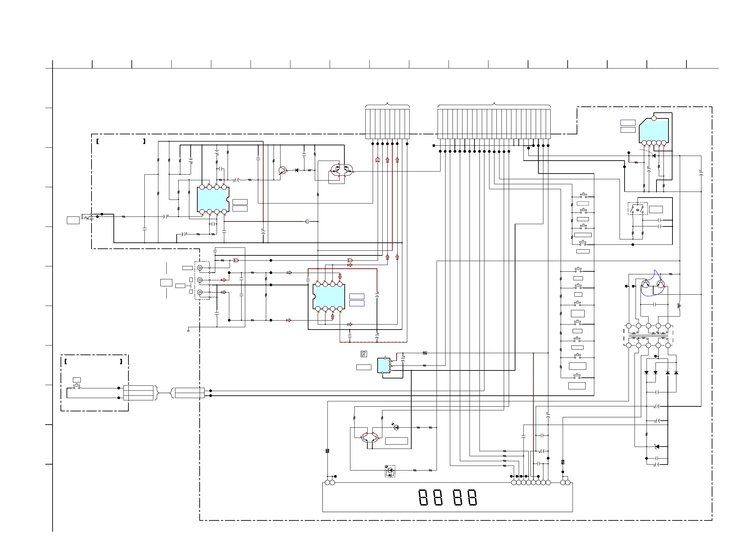Click the narrower pin header block at the top
This screenshot has height=560, width=745.
point(387,123)
